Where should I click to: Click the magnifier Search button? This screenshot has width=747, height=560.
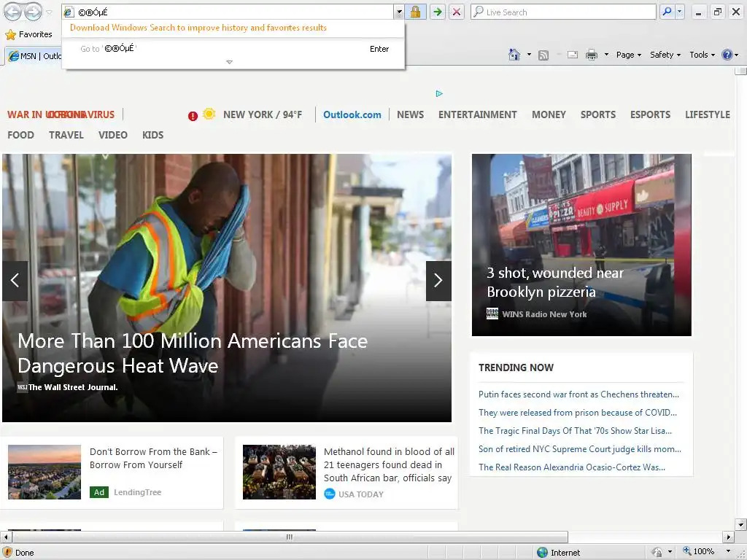pos(667,12)
